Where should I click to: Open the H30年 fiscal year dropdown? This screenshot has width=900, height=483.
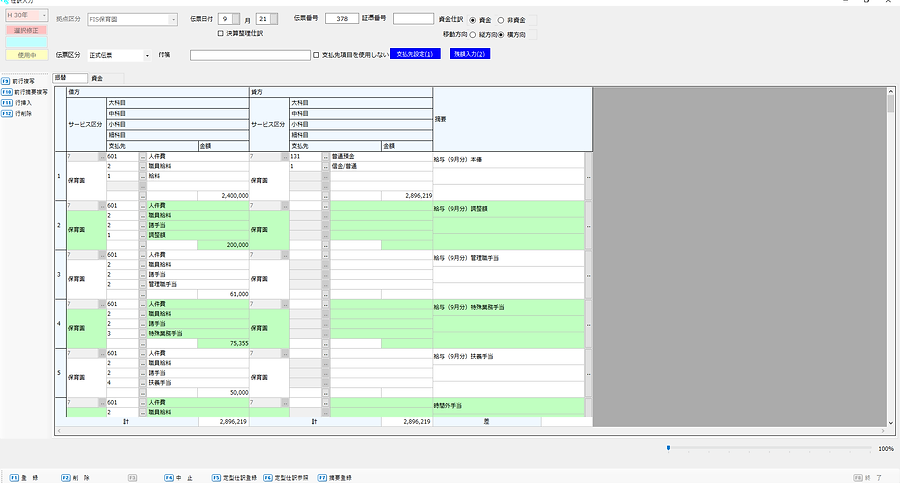pos(44,15)
